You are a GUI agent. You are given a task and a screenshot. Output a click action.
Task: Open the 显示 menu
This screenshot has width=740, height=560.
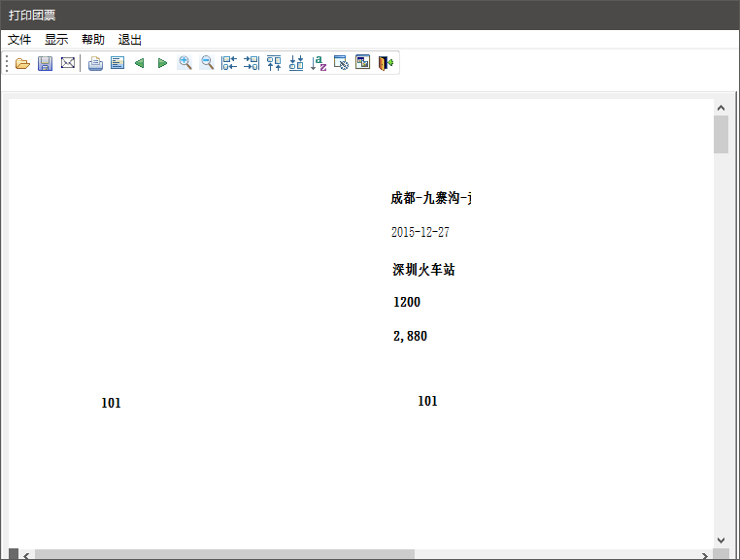(x=56, y=40)
